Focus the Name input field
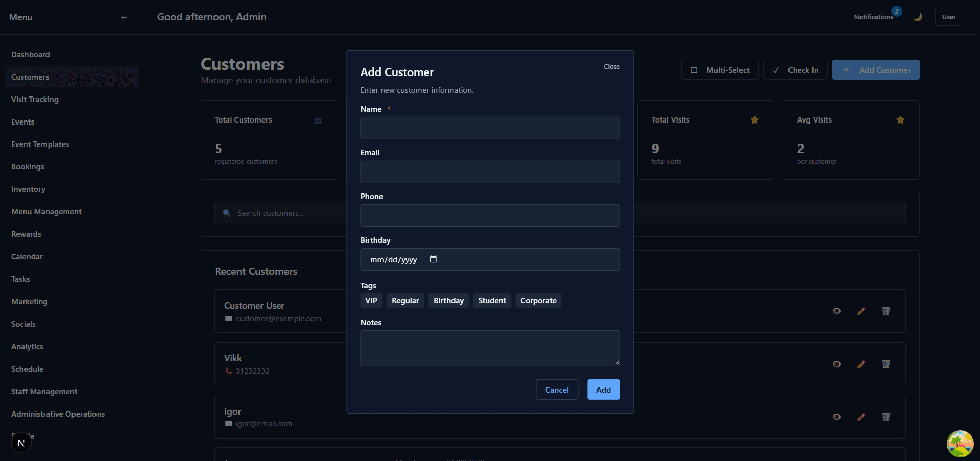The width and height of the screenshot is (980, 461). click(x=490, y=128)
